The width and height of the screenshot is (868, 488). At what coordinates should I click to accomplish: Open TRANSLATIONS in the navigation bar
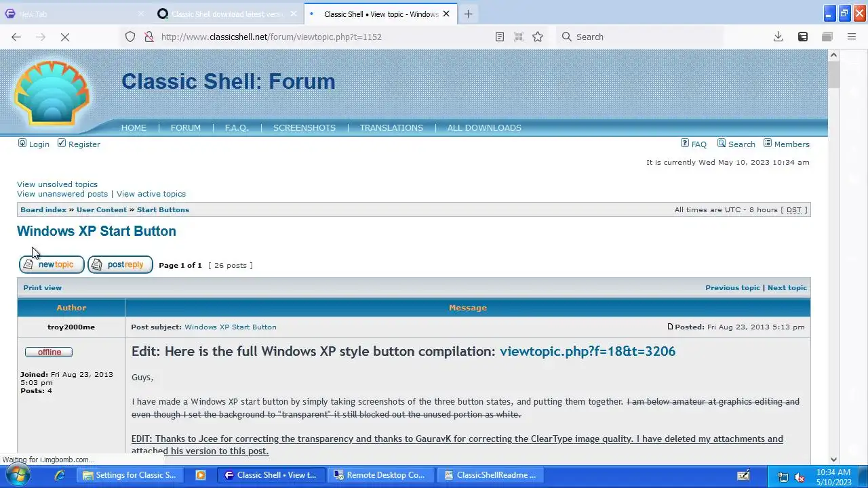point(391,127)
